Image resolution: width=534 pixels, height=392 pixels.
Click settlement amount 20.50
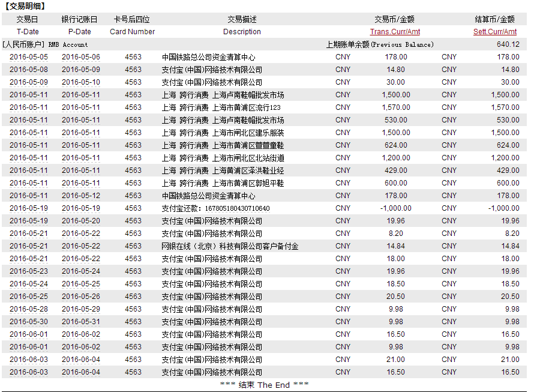(x=510, y=297)
